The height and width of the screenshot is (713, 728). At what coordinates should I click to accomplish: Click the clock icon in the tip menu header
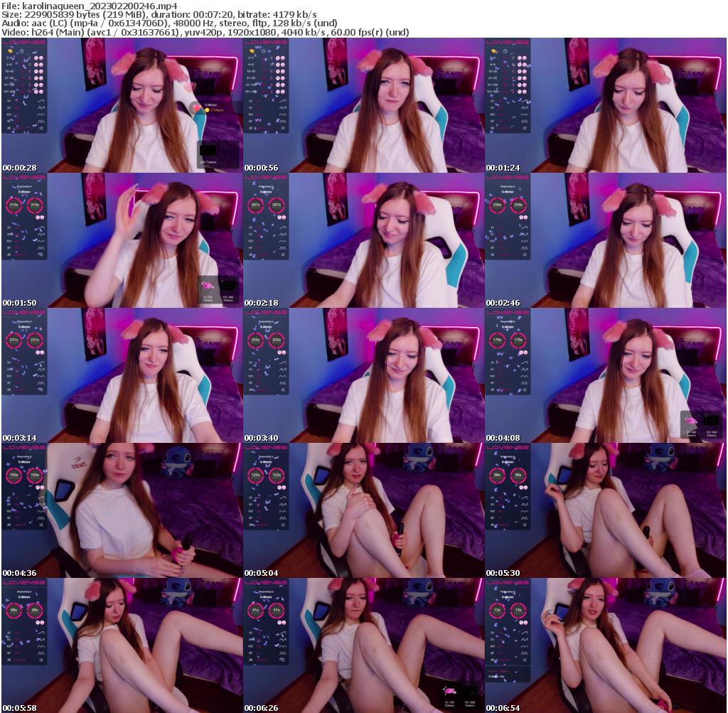pyautogui.click(x=22, y=50)
